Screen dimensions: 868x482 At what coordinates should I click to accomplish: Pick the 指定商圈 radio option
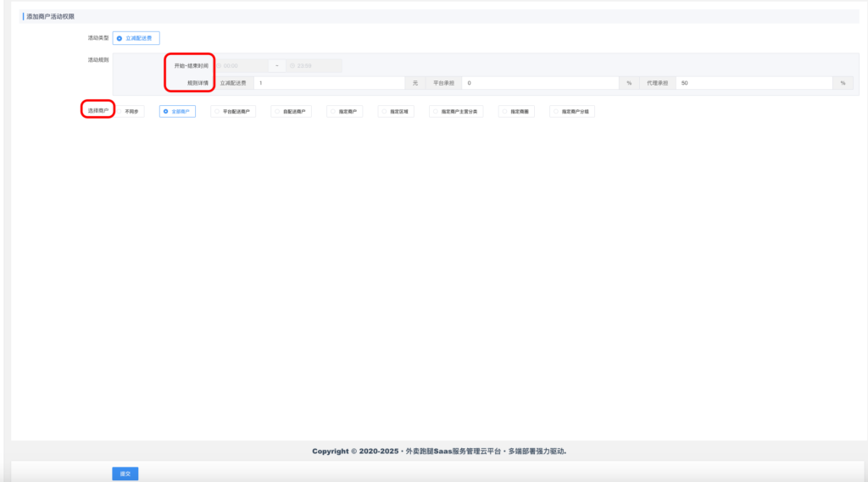[x=516, y=111]
